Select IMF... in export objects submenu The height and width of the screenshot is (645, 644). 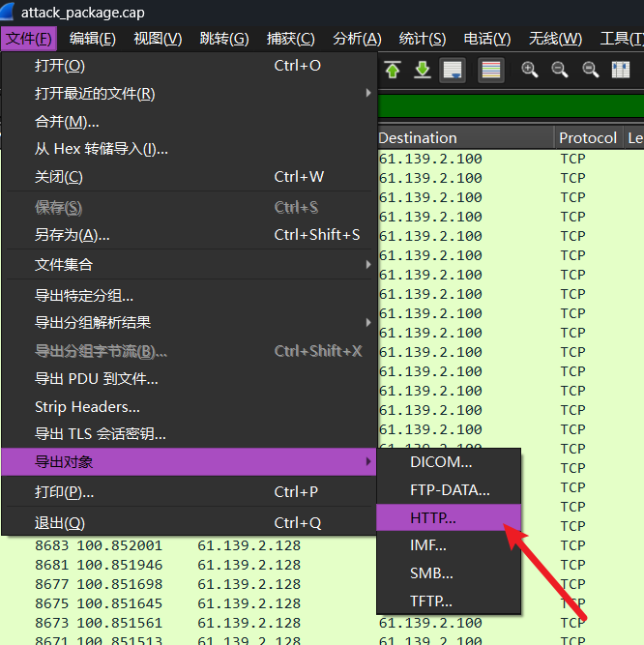449,545
